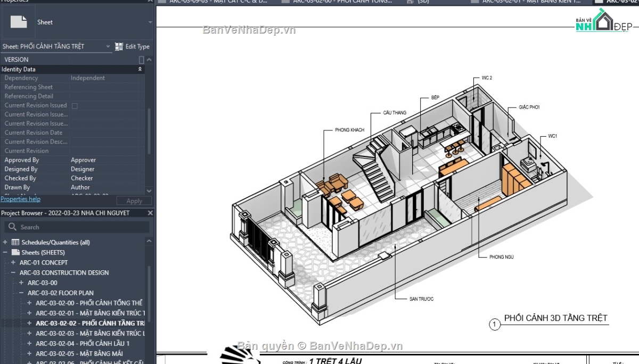This screenshot has width=639, height=364.
Task: Click the 1 TRỆT 4 LẦU title block text
Action: pyautogui.click(x=335, y=361)
